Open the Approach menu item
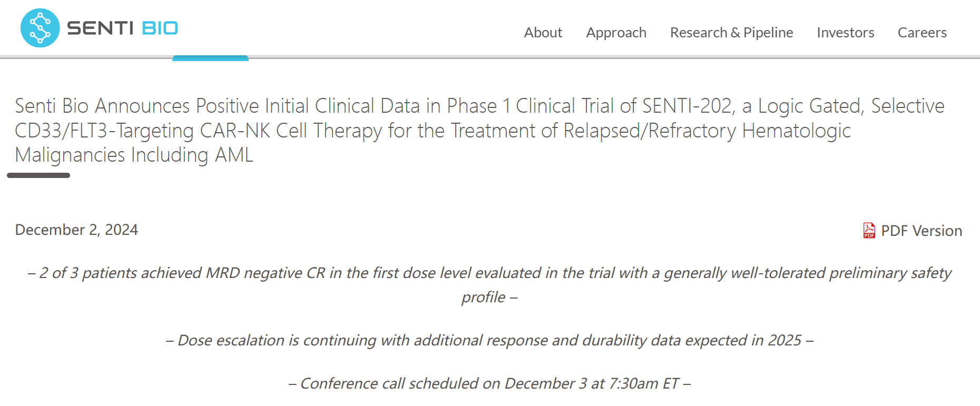Screen dimensions: 980x406 616,33
